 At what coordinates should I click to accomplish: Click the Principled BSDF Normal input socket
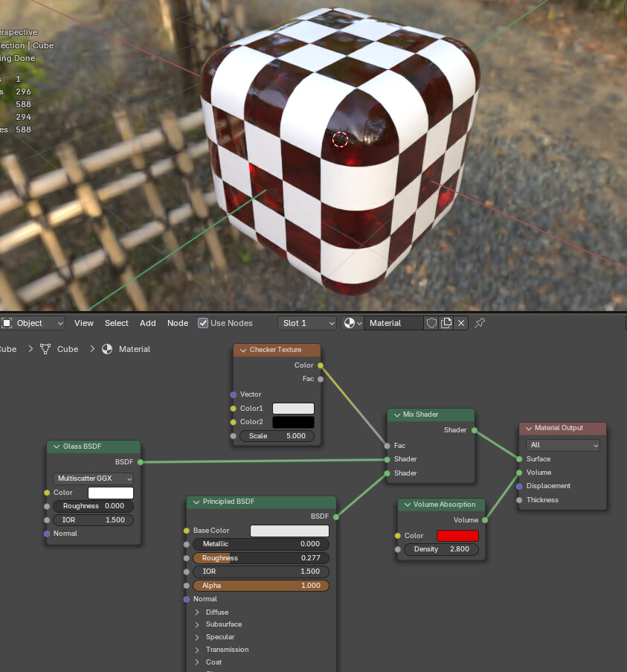click(x=186, y=599)
